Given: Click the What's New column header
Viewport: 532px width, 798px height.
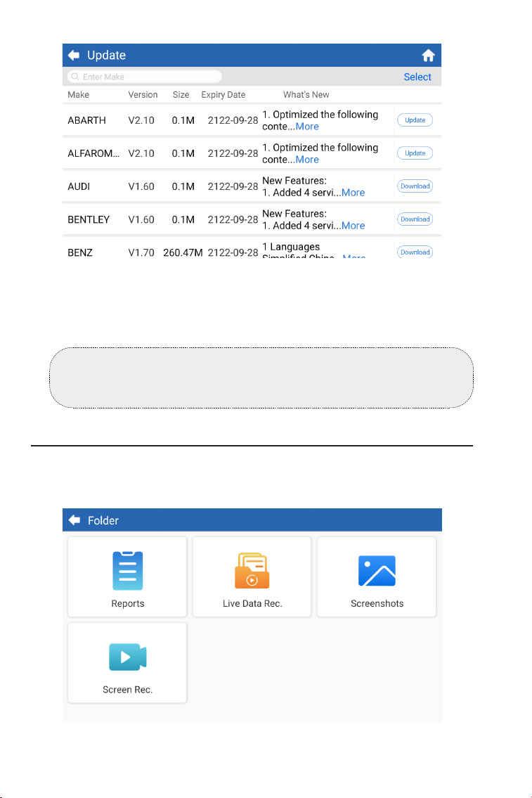Looking at the screenshot, I should click(306, 95).
